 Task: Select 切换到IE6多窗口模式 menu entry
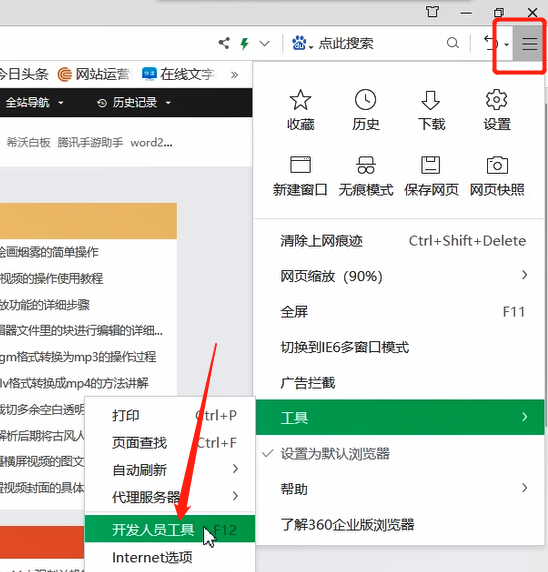click(x=400, y=347)
